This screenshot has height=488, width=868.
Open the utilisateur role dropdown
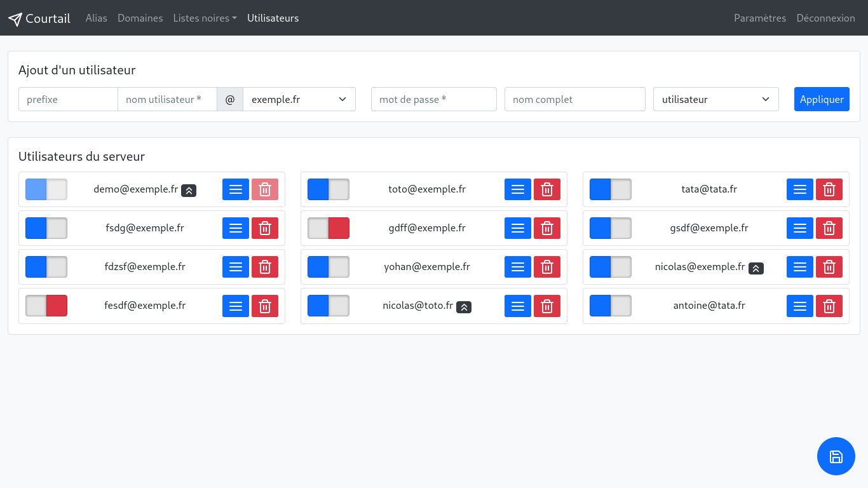716,99
